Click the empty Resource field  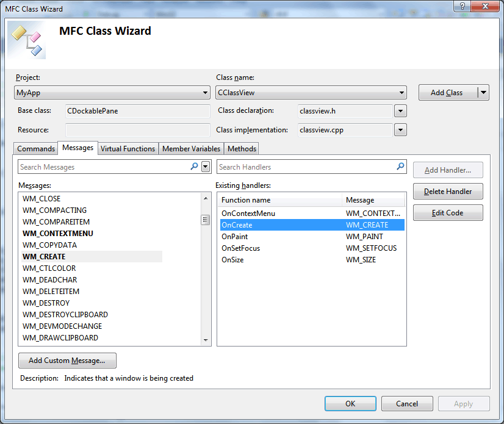coord(137,130)
